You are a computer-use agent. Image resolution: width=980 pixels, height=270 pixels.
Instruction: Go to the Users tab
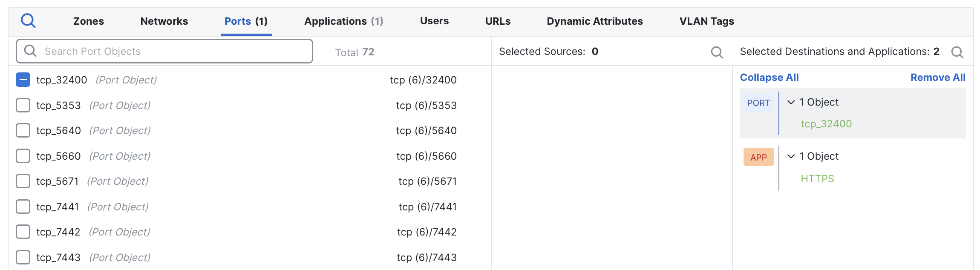(434, 21)
